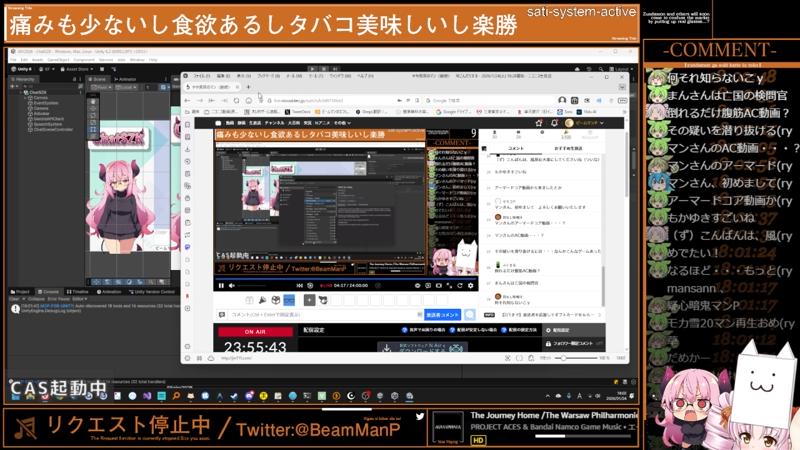Click the browser home icon
This screenshot has height=450, width=800.
[x=248, y=101]
